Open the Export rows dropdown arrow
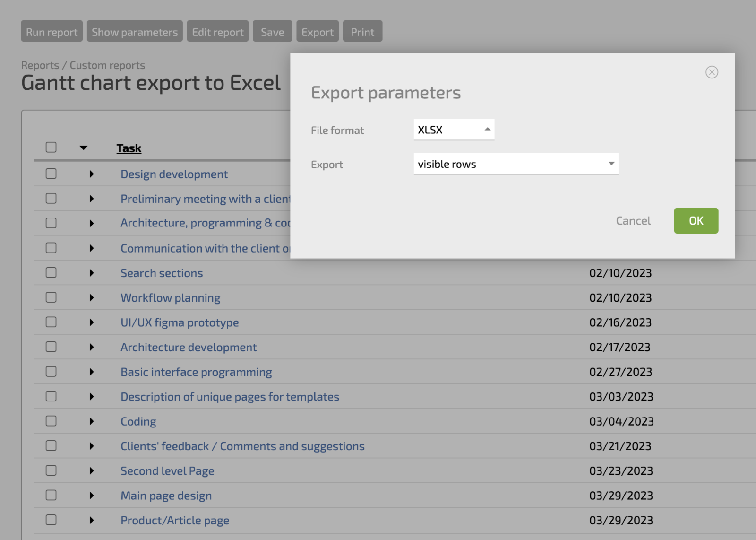The image size is (756, 540). (x=611, y=164)
